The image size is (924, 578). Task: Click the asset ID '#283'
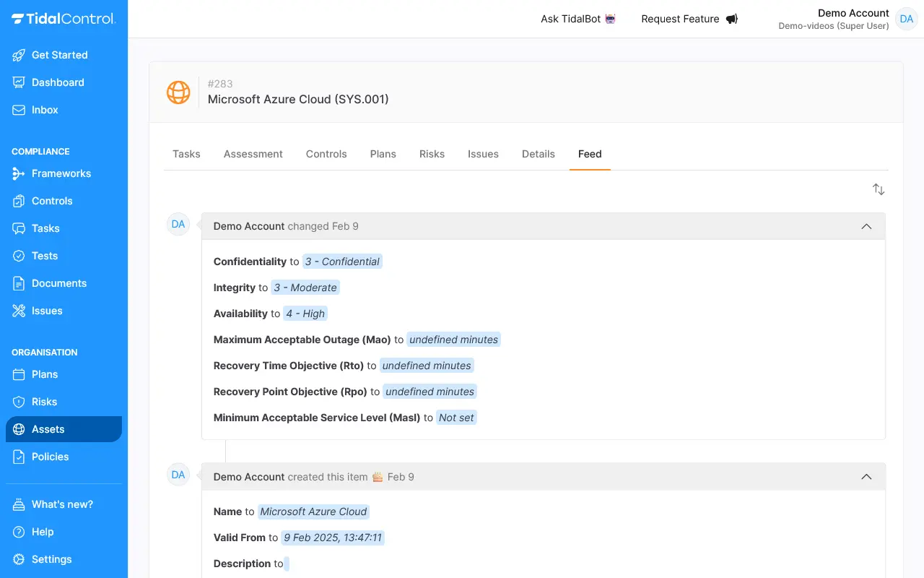pos(220,84)
